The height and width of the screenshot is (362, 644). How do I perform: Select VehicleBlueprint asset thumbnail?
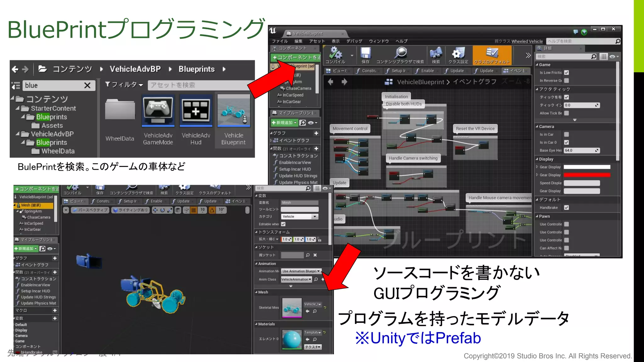point(234,111)
